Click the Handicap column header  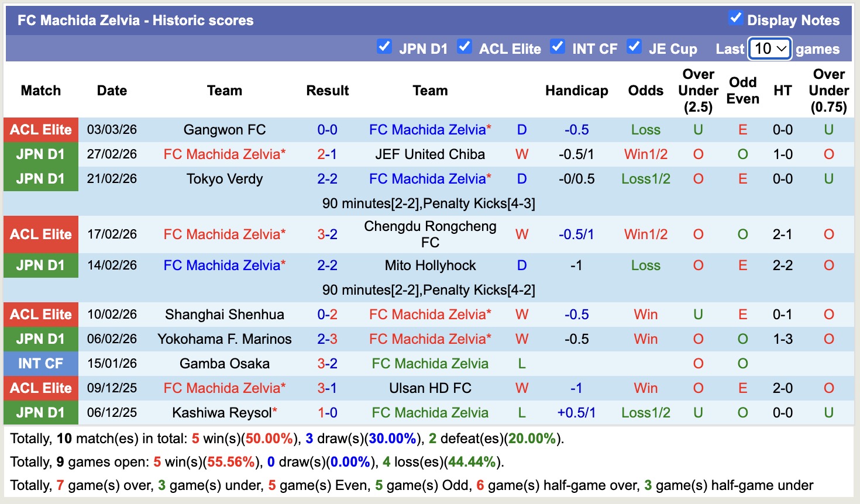point(577,91)
